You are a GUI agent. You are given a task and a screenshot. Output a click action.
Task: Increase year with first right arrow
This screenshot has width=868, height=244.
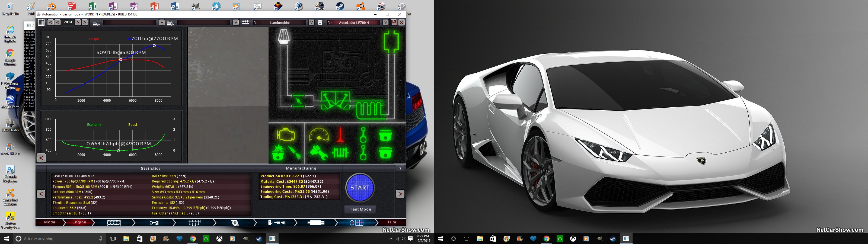coord(78,22)
